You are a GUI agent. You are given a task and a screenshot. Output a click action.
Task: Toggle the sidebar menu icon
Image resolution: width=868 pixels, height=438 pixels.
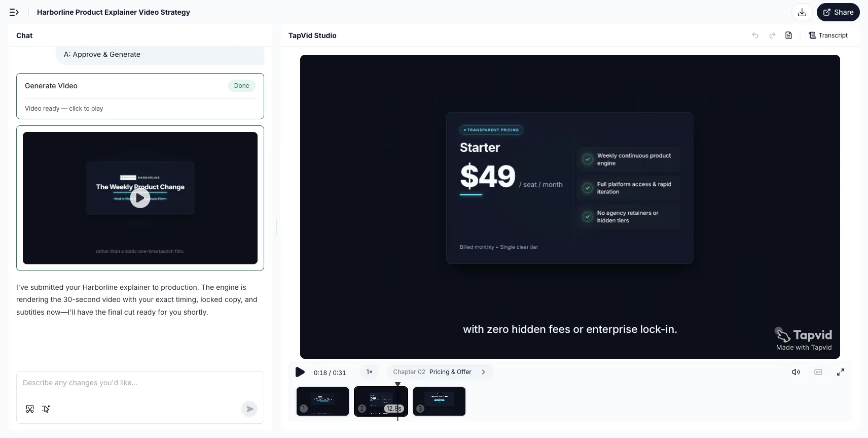pyautogui.click(x=14, y=12)
